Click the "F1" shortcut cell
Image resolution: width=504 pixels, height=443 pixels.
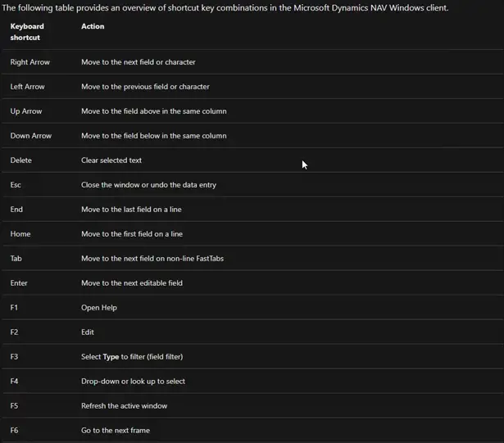14,308
